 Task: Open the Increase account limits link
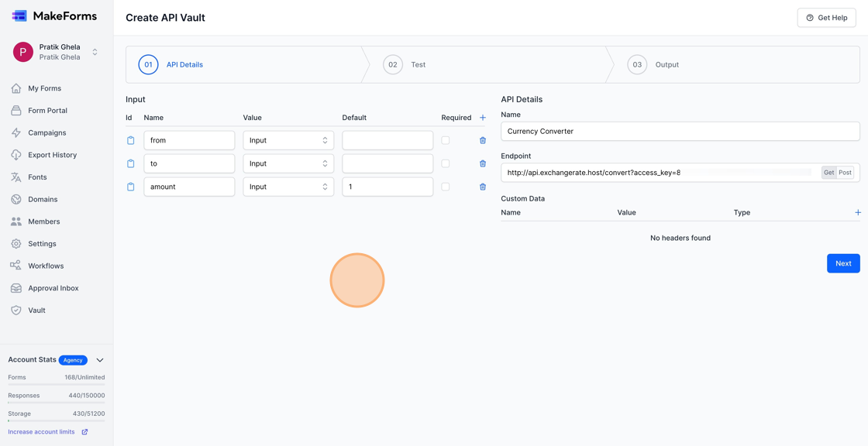pos(43,431)
